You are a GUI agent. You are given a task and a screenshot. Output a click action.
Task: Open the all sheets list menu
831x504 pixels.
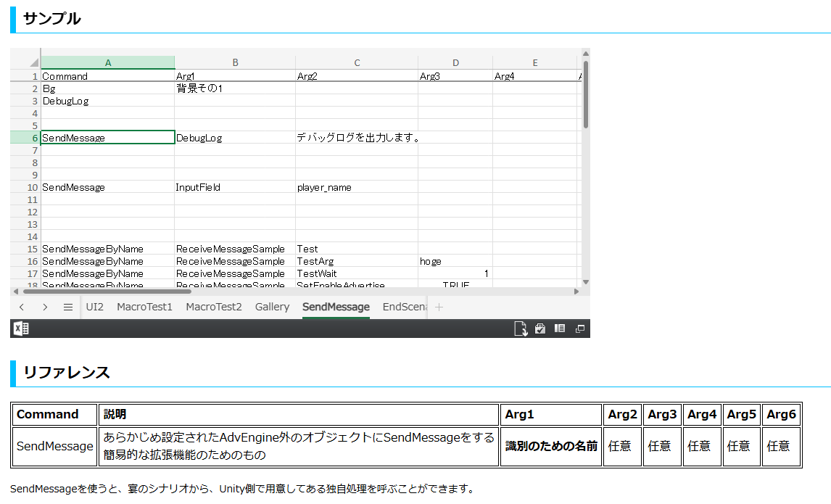click(x=68, y=307)
